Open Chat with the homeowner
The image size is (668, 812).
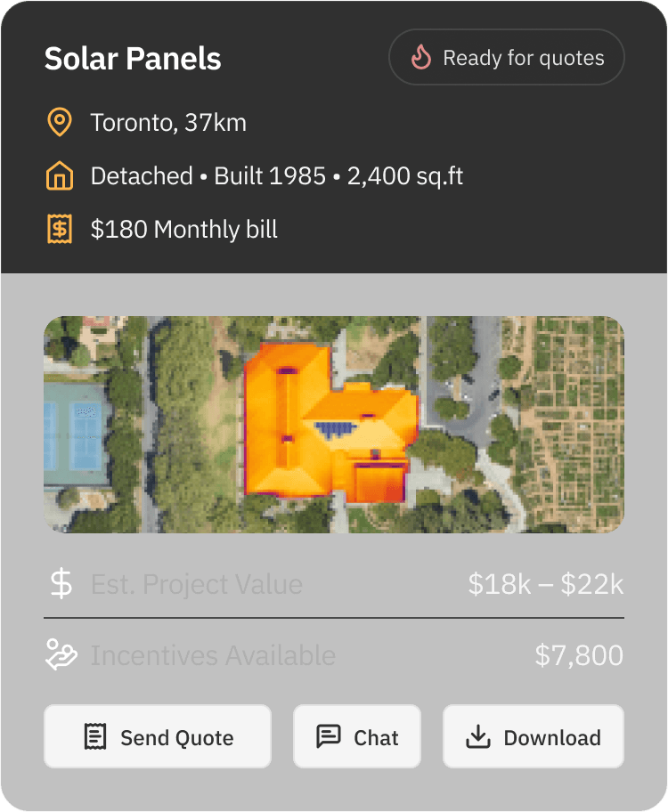357,737
